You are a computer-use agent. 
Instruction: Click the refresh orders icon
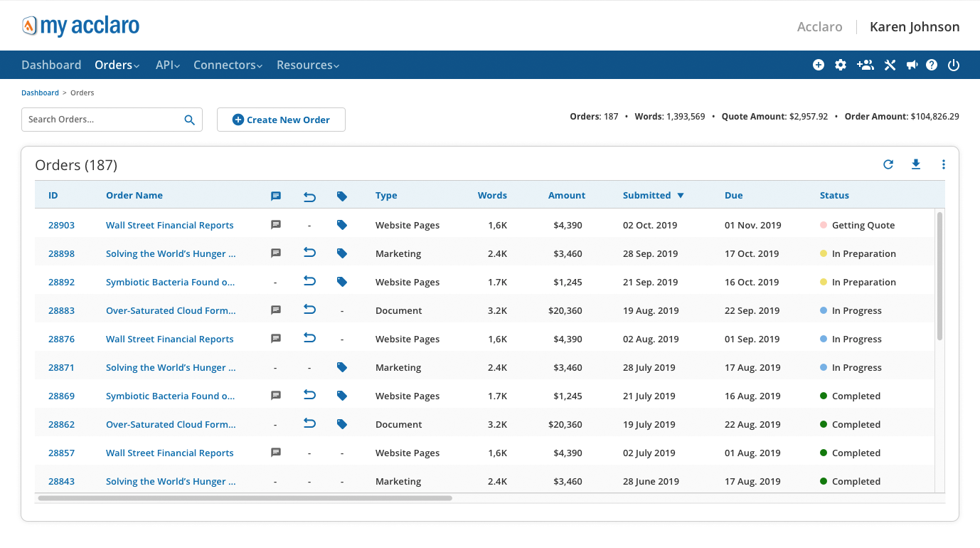coord(888,164)
